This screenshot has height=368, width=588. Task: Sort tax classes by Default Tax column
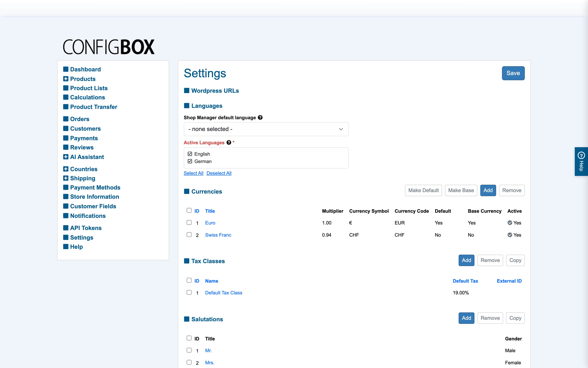[465, 281]
